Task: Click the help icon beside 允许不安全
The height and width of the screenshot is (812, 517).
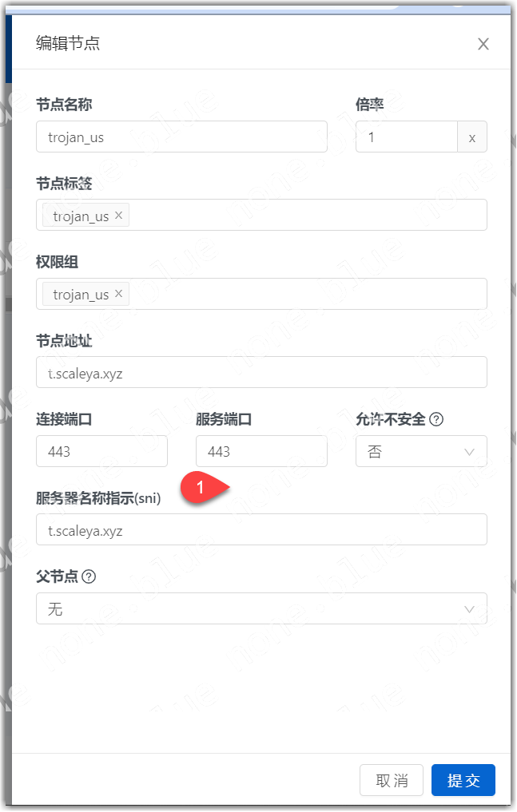Action: 436,419
